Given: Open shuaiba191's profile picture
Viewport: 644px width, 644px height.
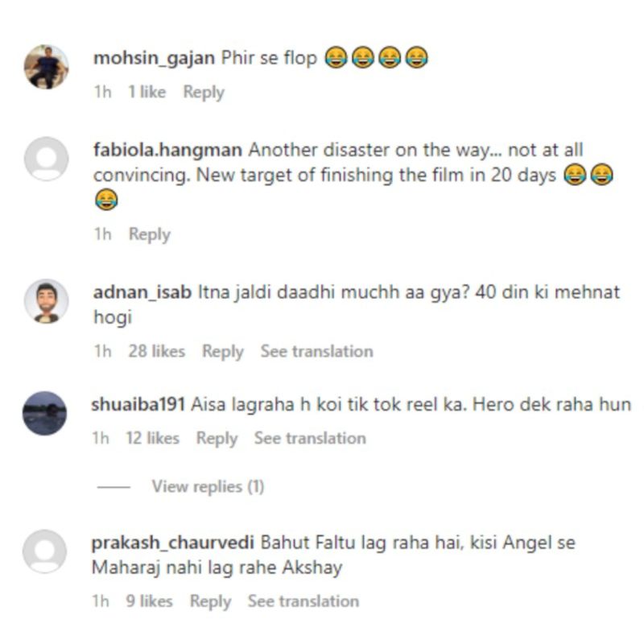Looking at the screenshot, I should tap(44, 413).
